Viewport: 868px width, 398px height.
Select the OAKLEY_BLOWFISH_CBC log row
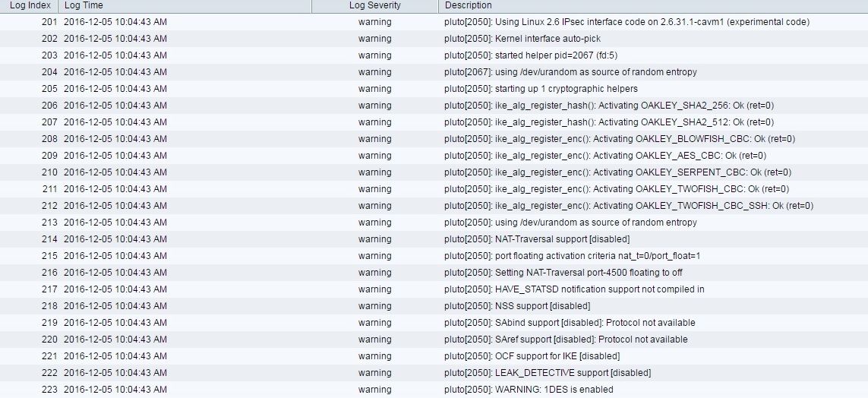click(x=619, y=139)
